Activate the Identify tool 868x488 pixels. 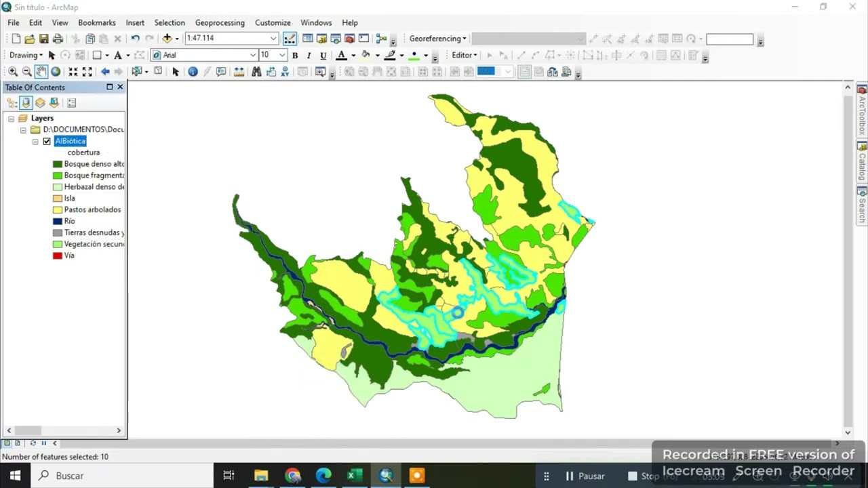(x=193, y=72)
